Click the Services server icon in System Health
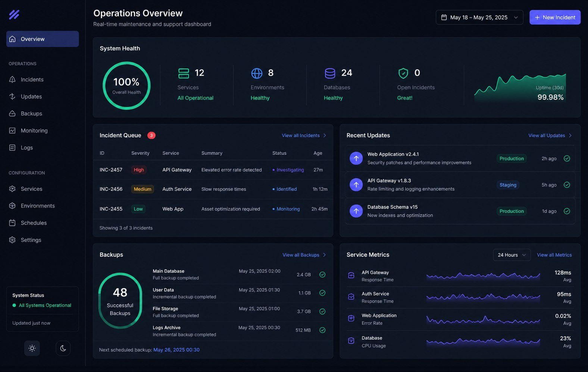 (x=184, y=73)
